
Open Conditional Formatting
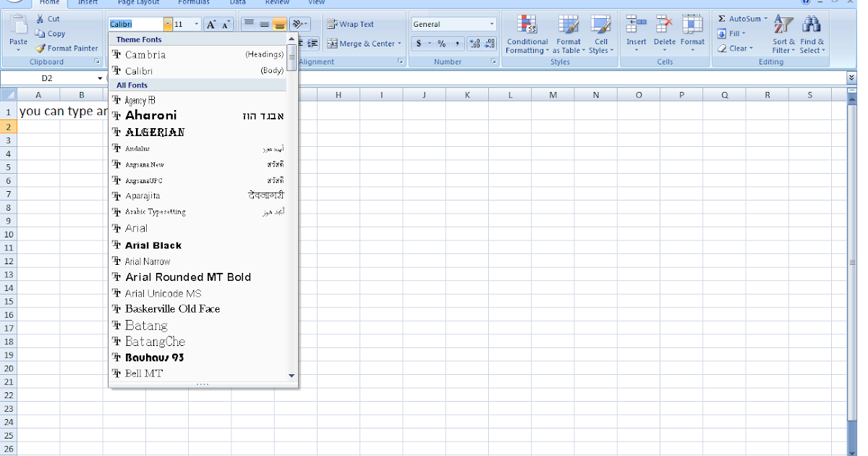click(x=527, y=33)
